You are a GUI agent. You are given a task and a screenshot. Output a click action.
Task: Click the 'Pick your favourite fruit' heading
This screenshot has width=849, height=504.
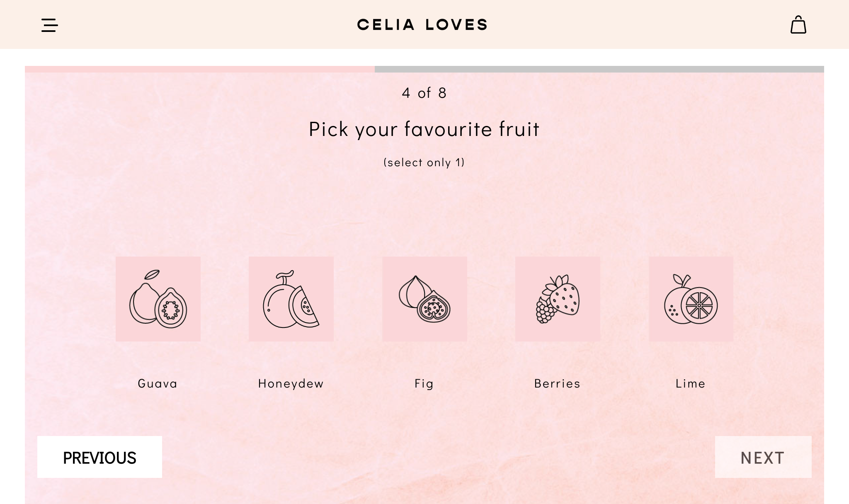(x=424, y=129)
